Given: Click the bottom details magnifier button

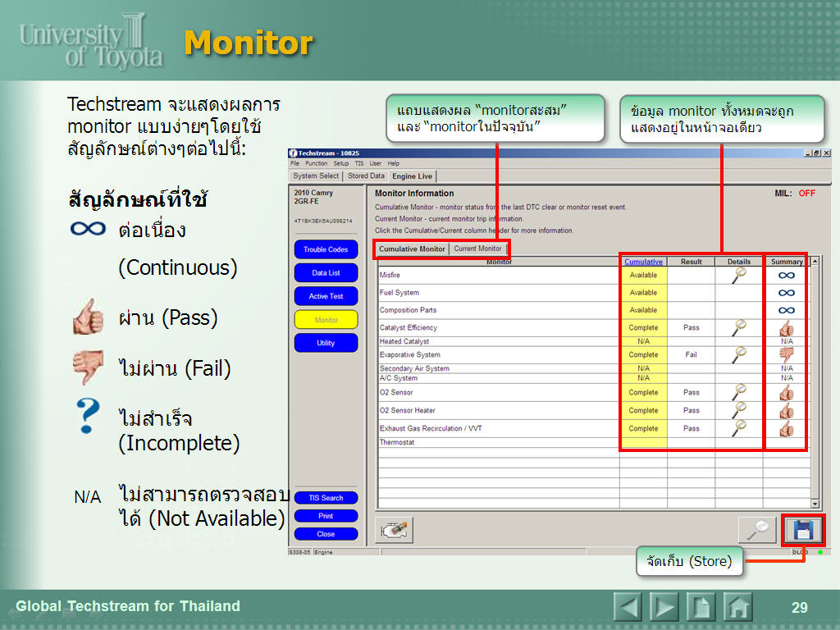Looking at the screenshot, I should (x=757, y=530).
